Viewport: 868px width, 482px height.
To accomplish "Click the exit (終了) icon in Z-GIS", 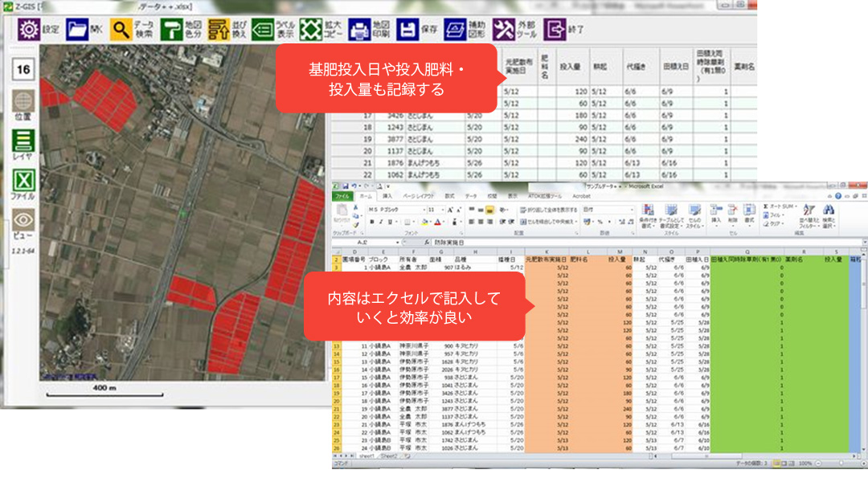I will point(554,30).
